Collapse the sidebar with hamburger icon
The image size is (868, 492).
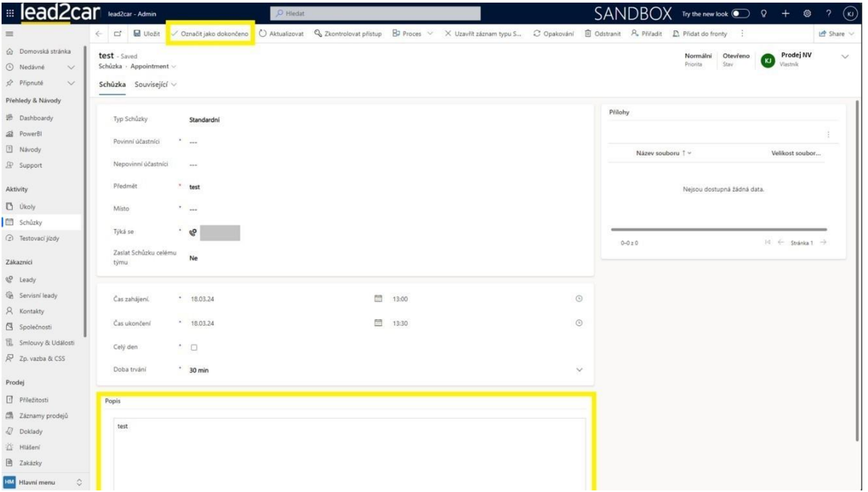(9, 34)
